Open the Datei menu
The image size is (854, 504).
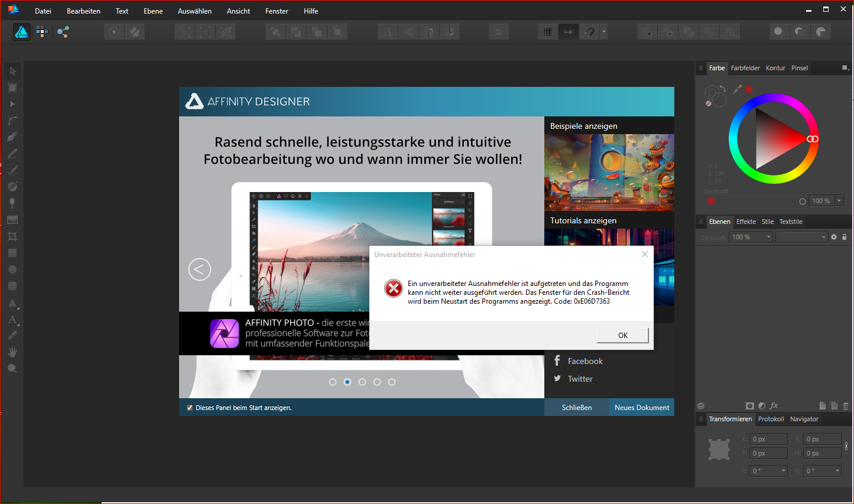click(43, 11)
